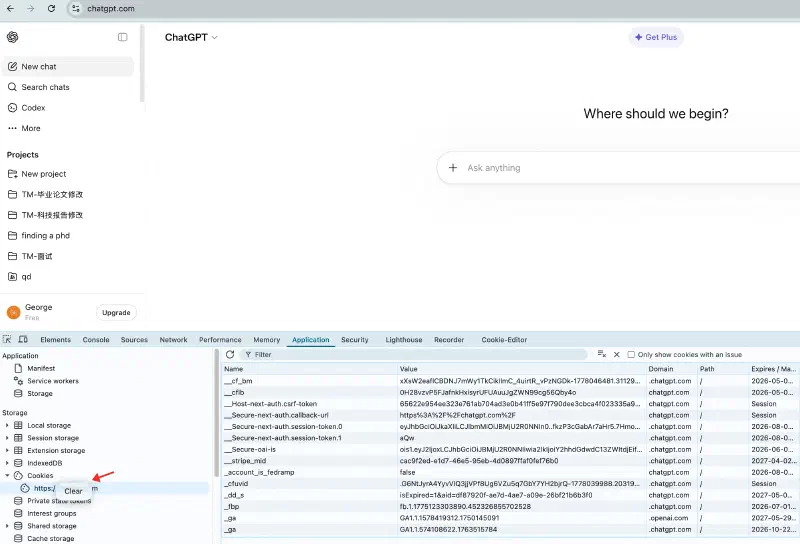Delete selected cookie with X icon
The height and width of the screenshot is (544, 800).
click(616, 355)
